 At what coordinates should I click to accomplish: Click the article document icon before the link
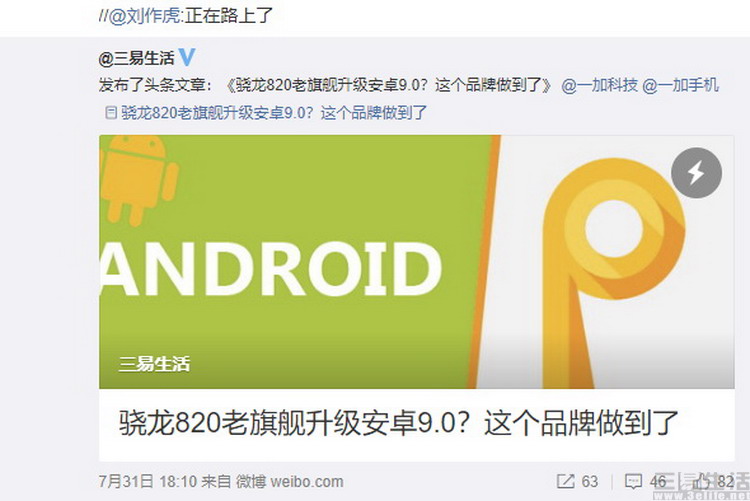[110, 113]
